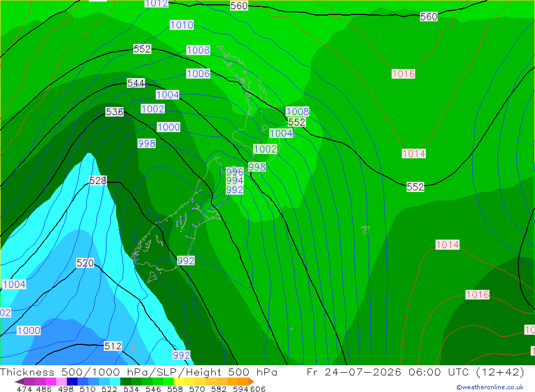Click the '606' legend value
Screen dimensions: 535x392
(258, 389)
